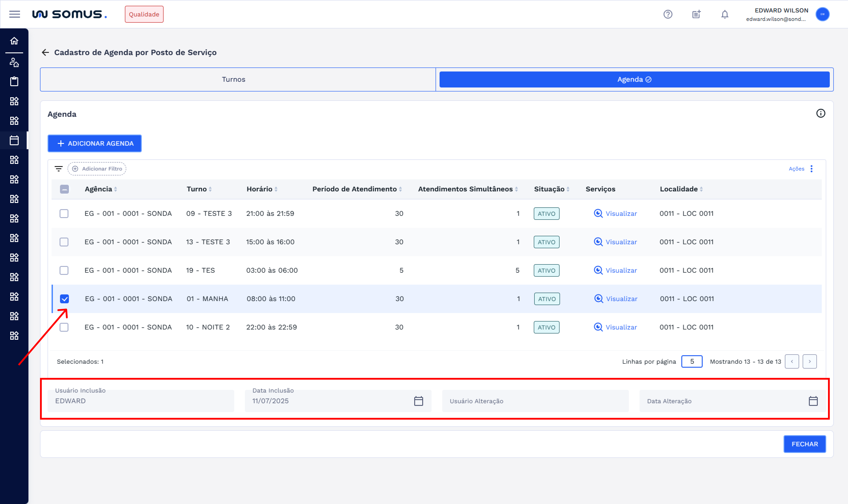Check the 09 - TESTE 3 row checkbox
The image size is (848, 504).
(x=64, y=214)
